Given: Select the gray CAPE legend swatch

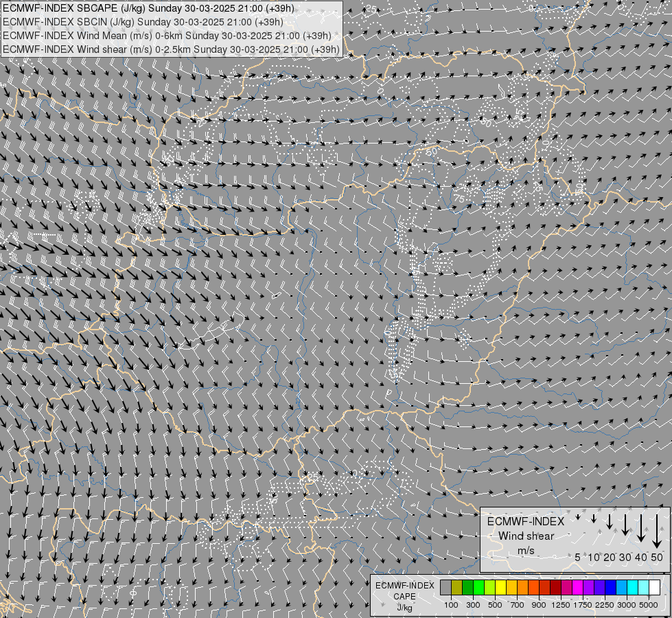Looking at the screenshot, I should 445,588.
